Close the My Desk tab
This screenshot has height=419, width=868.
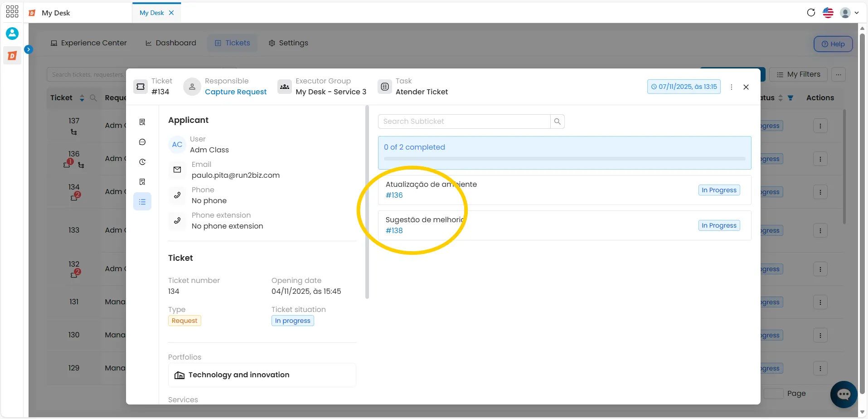tap(171, 13)
